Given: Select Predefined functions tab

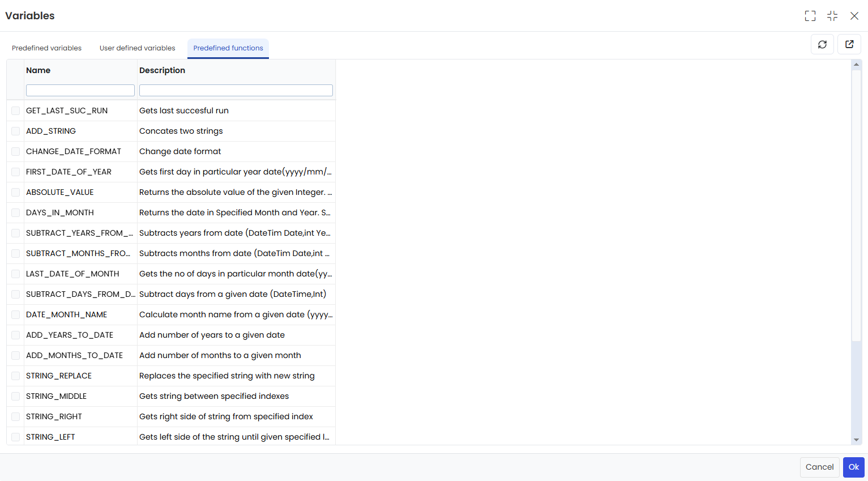Looking at the screenshot, I should 228,48.
